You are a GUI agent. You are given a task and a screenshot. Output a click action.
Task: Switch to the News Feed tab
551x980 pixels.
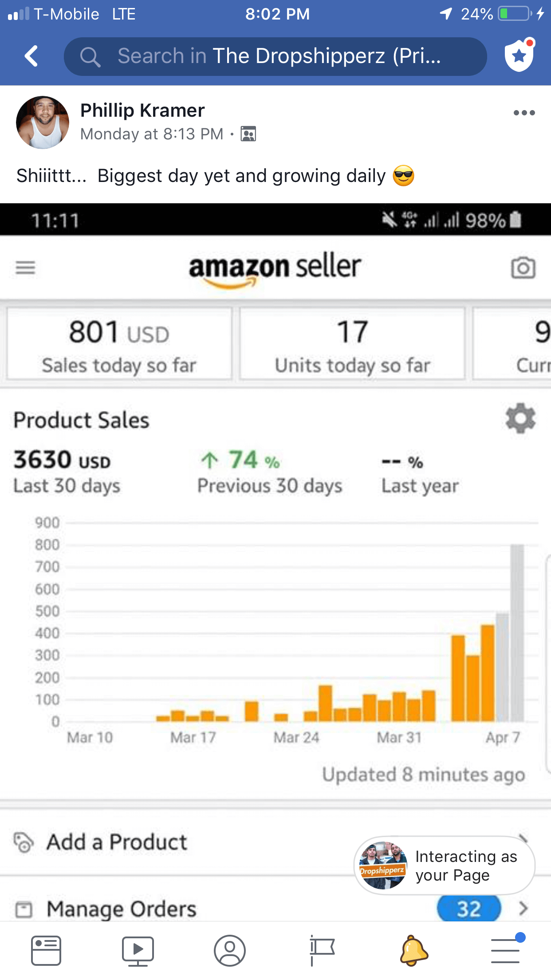coord(46,950)
